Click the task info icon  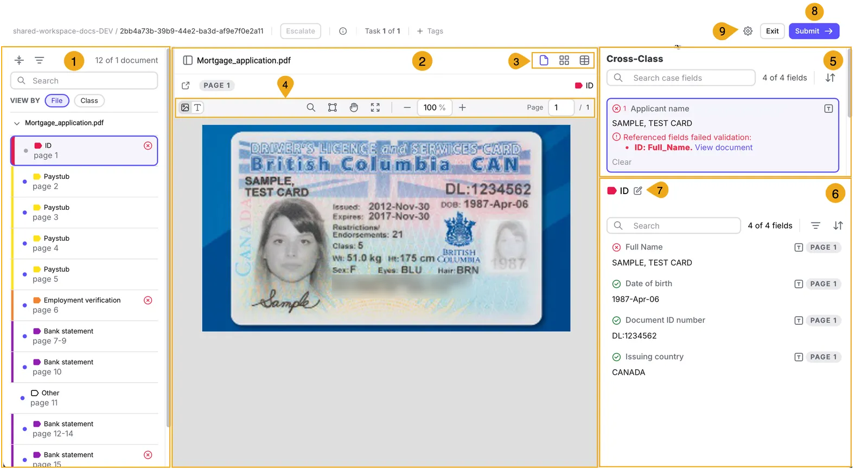click(x=343, y=31)
